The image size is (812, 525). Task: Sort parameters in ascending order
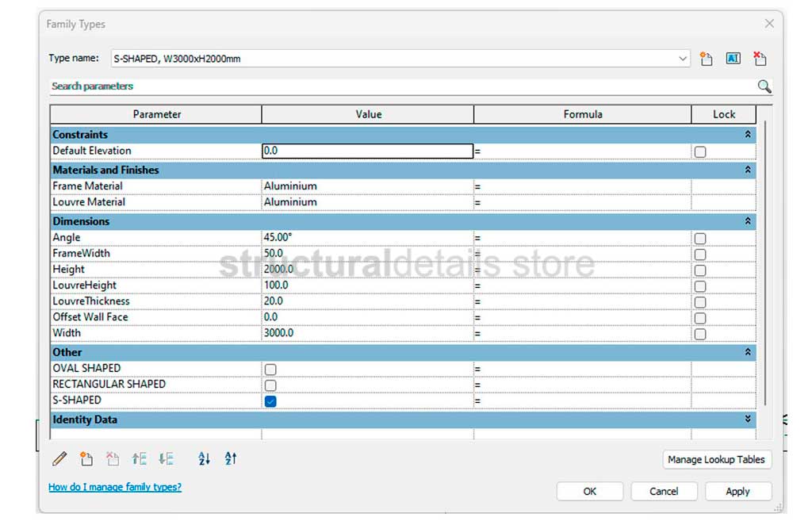(204, 458)
